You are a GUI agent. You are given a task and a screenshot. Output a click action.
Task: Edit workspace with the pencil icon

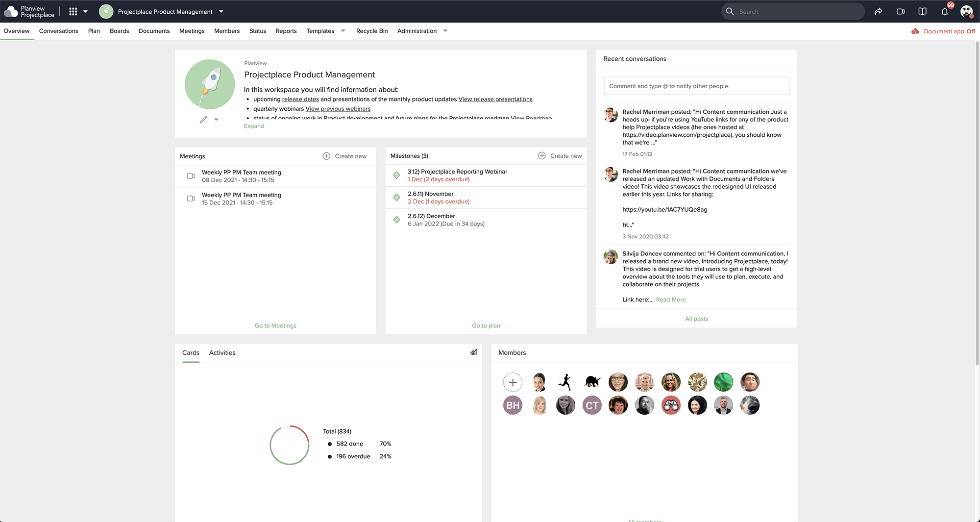click(x=203, y=120)
